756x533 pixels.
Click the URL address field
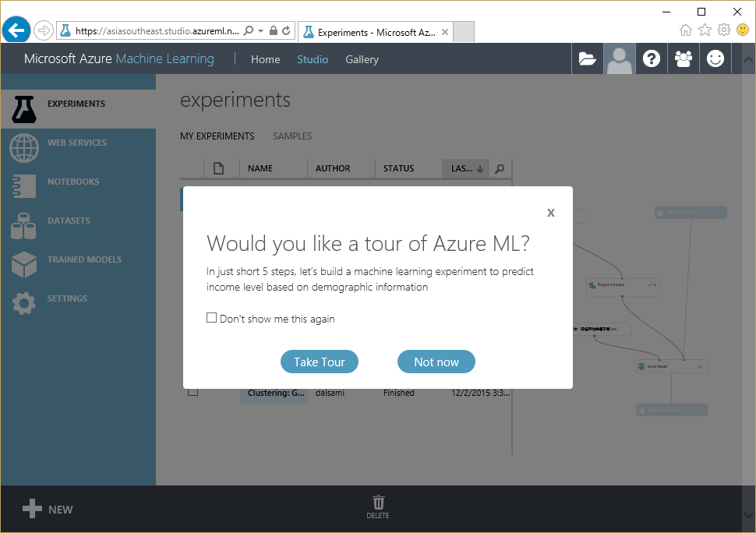click(157, 31)
